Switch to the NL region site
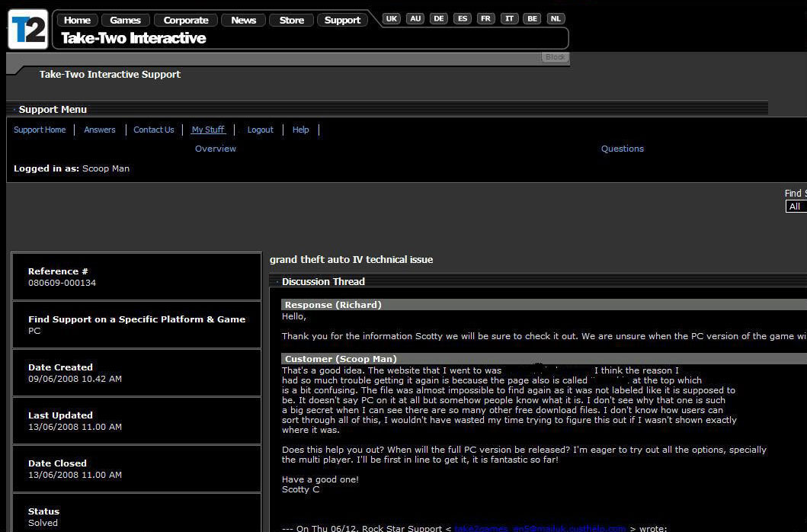The image size is (807, 532). tap(556, 18)
